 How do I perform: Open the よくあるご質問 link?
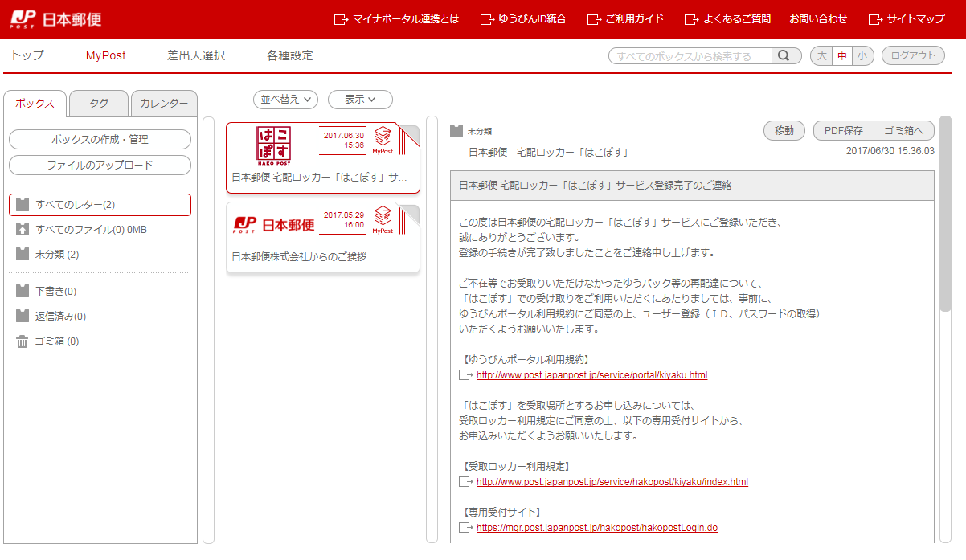click(x=727, y=18)
